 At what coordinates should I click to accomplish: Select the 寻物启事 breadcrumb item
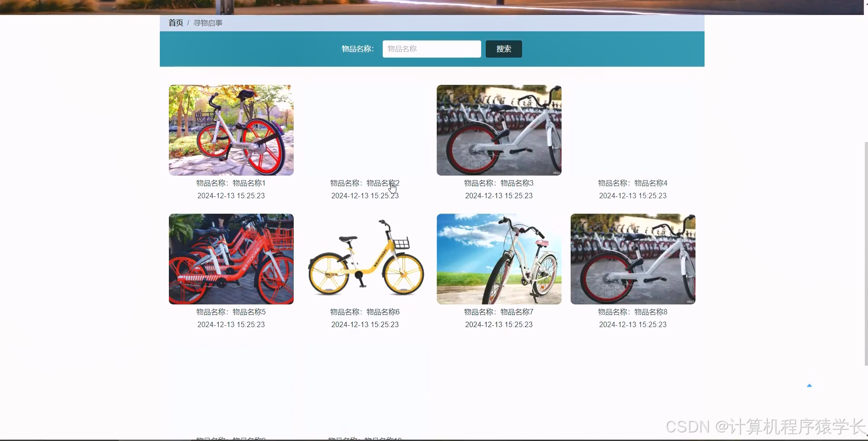[207, 22]
